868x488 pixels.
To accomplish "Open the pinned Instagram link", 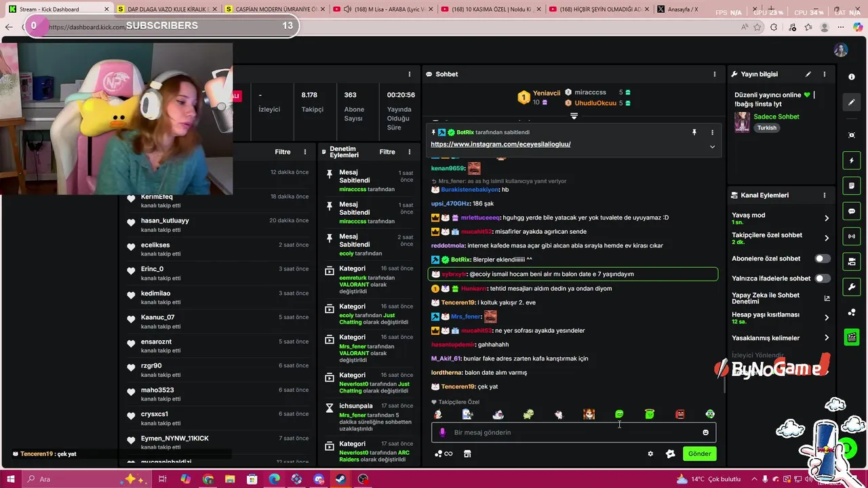I will (x=500, y=144).
